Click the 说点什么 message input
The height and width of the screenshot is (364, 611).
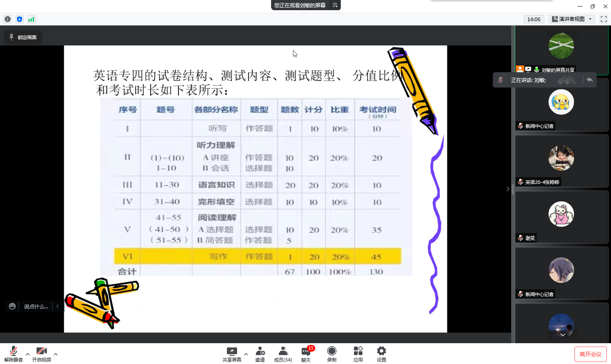[x=36, y=306]
